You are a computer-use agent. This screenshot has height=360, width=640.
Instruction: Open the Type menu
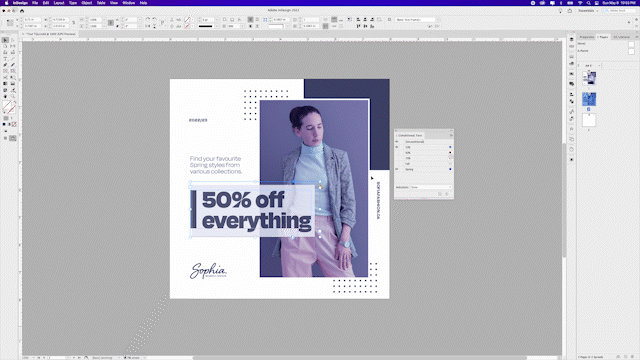[73, 3]
